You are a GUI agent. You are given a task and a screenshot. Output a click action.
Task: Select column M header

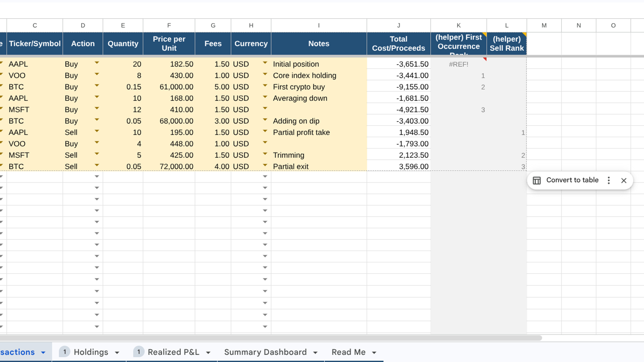tap(544, 25)
